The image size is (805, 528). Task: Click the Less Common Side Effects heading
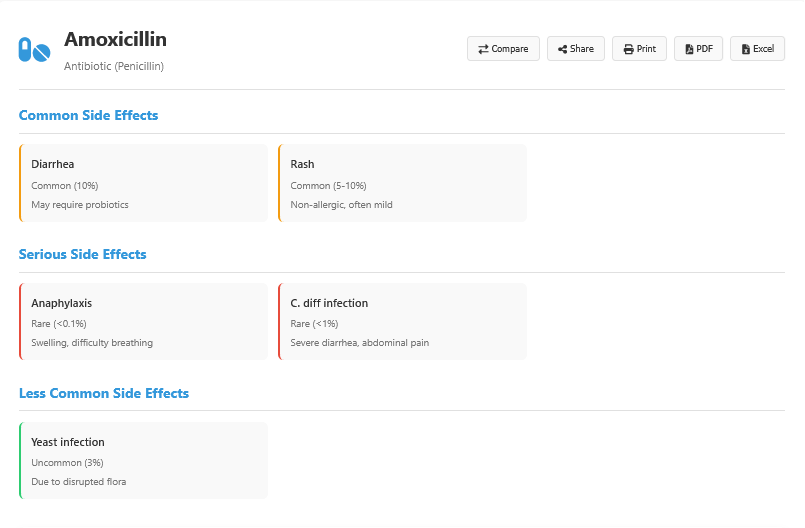pos(104,393)
